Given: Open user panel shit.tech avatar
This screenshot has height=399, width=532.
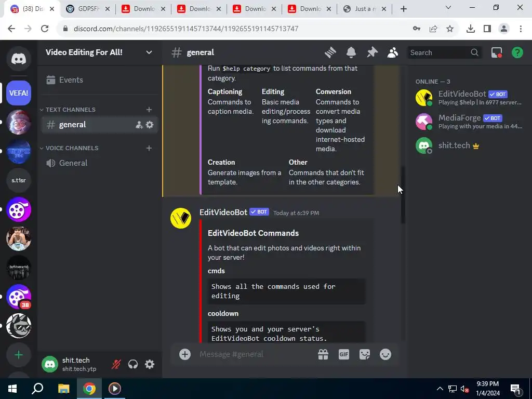Looking at the screenshot, I should (x=50, y=364).
